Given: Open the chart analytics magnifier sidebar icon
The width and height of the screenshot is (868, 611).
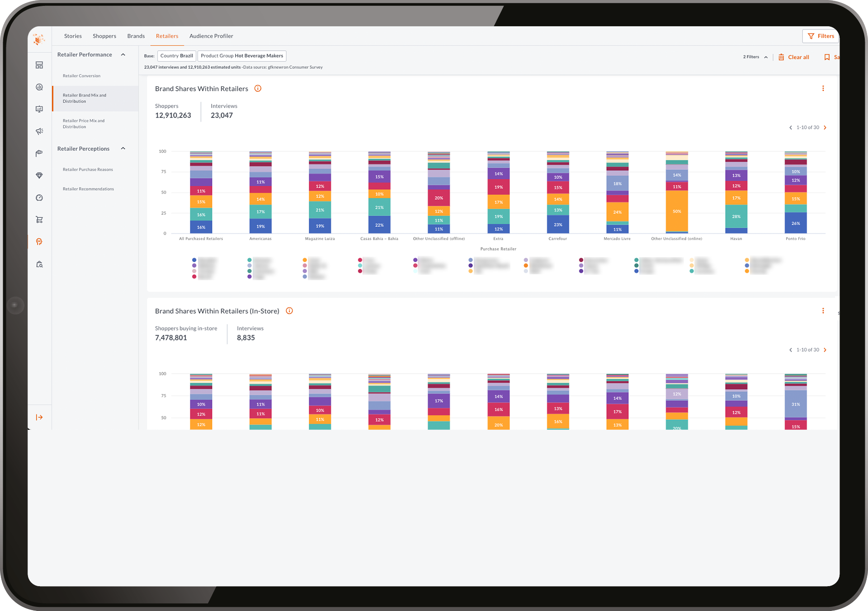Looking at the screenshot, I should [x=39, y=87].
